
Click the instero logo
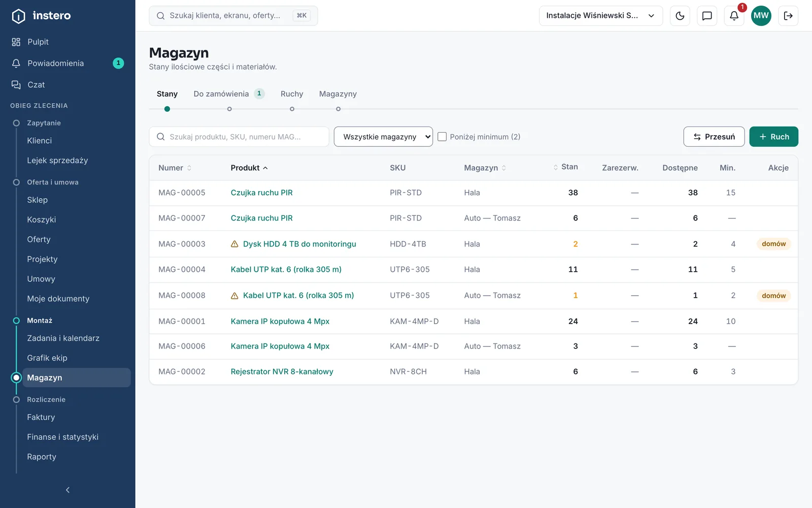click(x=42, y=16)
